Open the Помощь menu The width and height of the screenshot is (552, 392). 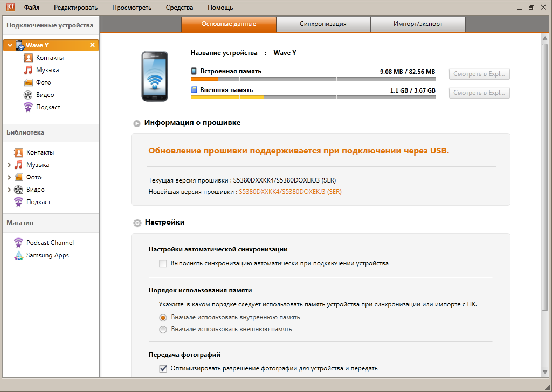click(x=220, y=8)
